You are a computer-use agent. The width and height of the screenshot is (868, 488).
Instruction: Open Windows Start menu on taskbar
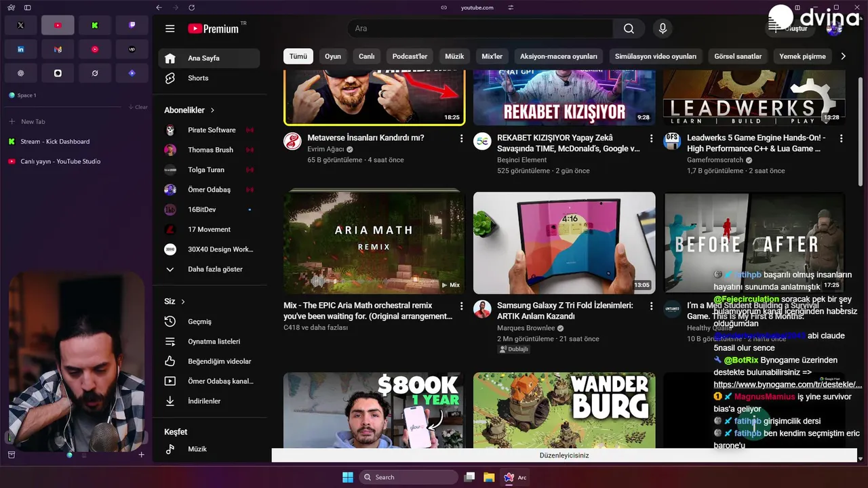(347, 477)
